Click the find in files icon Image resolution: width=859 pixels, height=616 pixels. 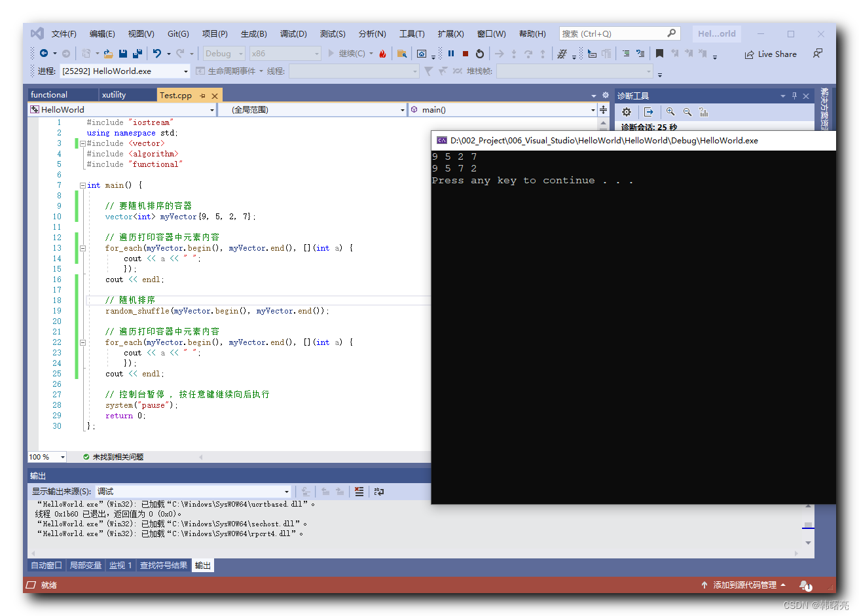(402, 54)
